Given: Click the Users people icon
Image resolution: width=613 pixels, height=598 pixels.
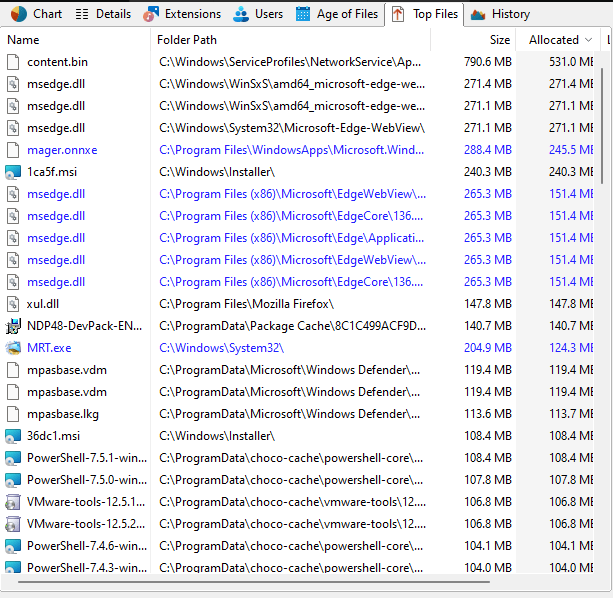Looking at the screenshot, I should 241,14.
